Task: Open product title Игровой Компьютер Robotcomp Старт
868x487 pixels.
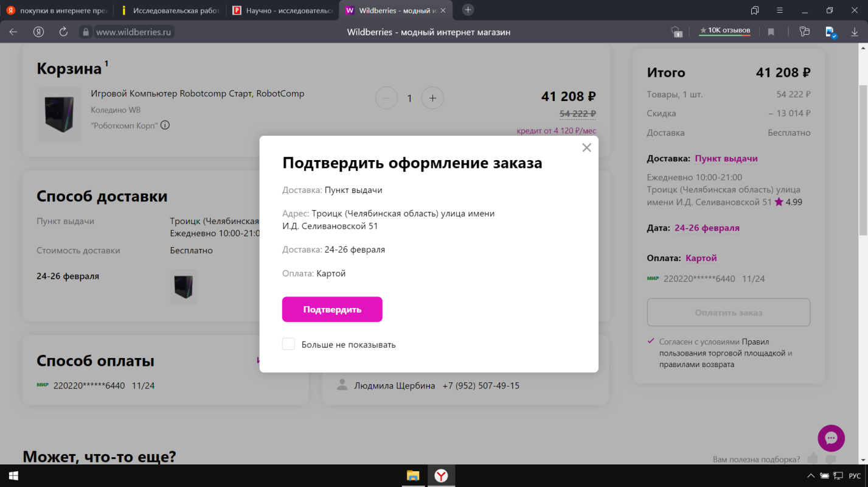Action: [198, 94]
